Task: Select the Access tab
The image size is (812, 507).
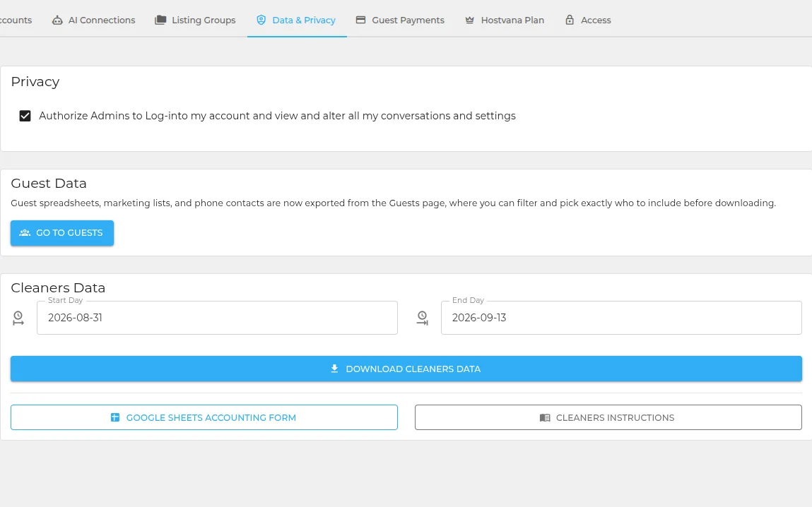Action: click(x=588, y=20)
